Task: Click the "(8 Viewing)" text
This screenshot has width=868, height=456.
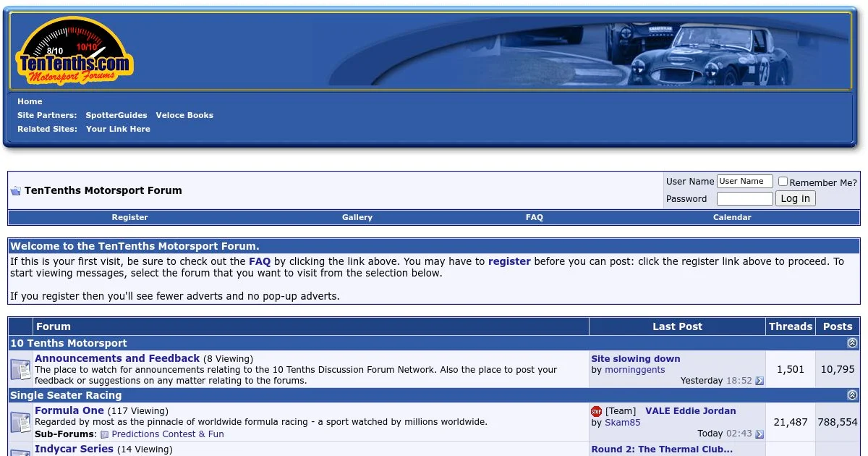Action: coord(229,359)
